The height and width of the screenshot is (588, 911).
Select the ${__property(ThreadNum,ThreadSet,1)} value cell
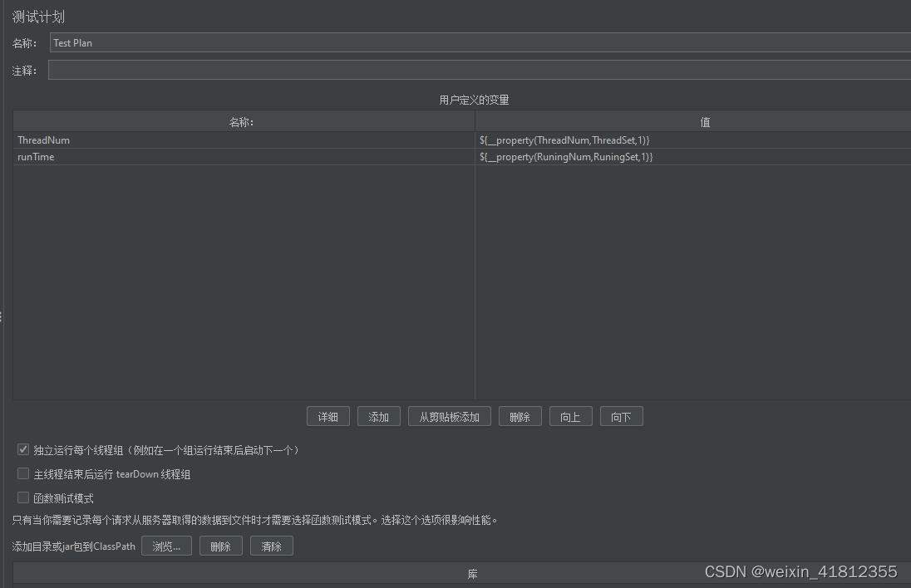point(693,140)
